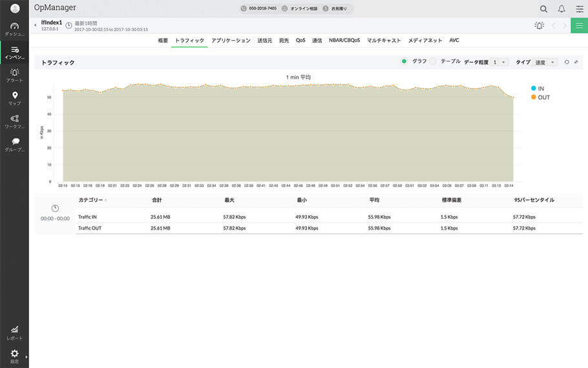The height and width of the screenshot is (368, 588).
Task: Switch to the アプリケーション tab
Action: pos(231,40)
